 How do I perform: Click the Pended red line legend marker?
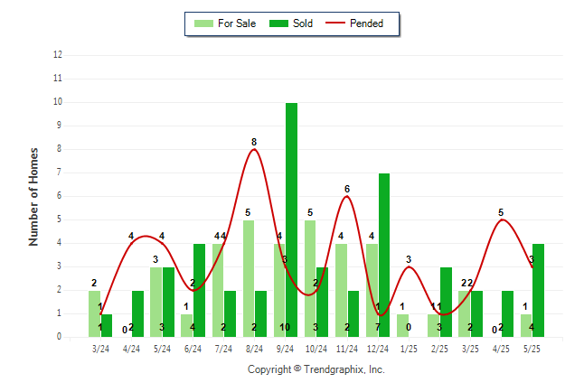coord(335,23)
